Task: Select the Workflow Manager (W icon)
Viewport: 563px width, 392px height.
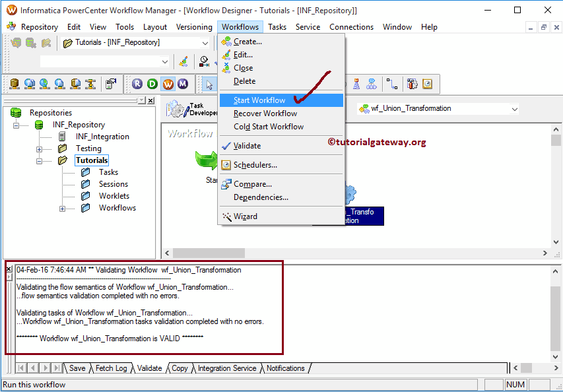Action: [x=168, y=84]
